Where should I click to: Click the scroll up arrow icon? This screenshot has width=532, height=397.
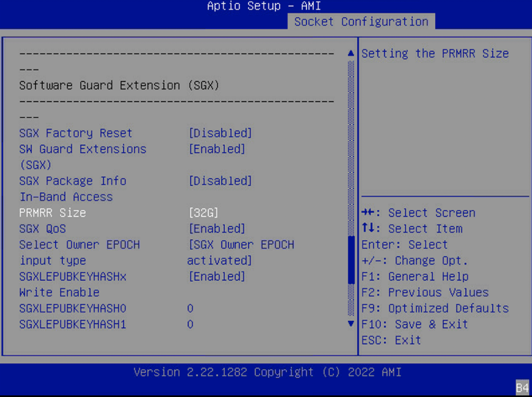351,54
